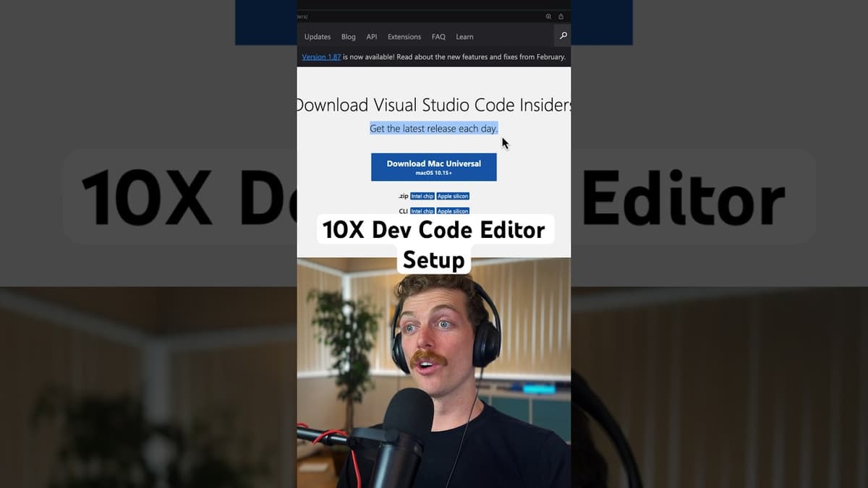Open the Extensions nav link
The height and width of the screenshot is (488, 868).
click(404, 37)
